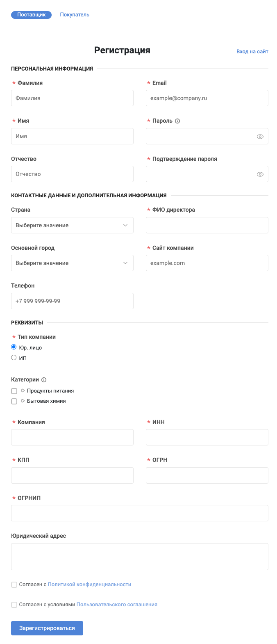Viewport: 277px width, 644px height.
Task: Click the info icon next to Пароль
Action: (x=177, y=121)
